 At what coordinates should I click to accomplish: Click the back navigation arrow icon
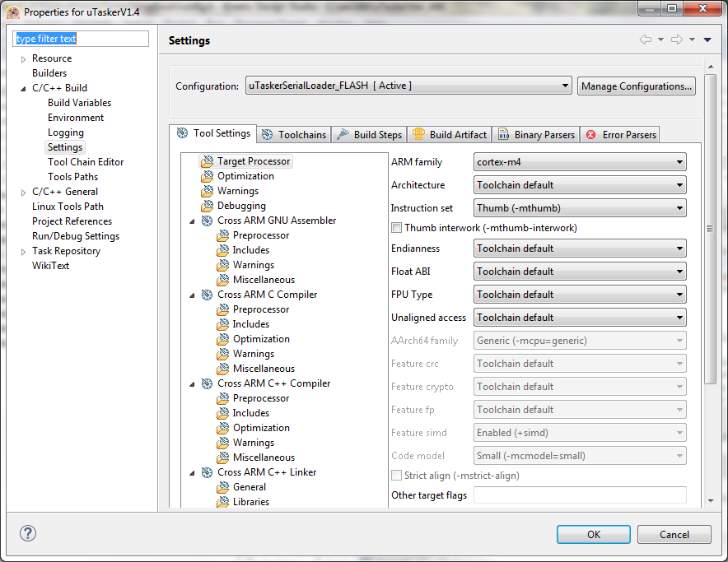[x=646, y=40]
